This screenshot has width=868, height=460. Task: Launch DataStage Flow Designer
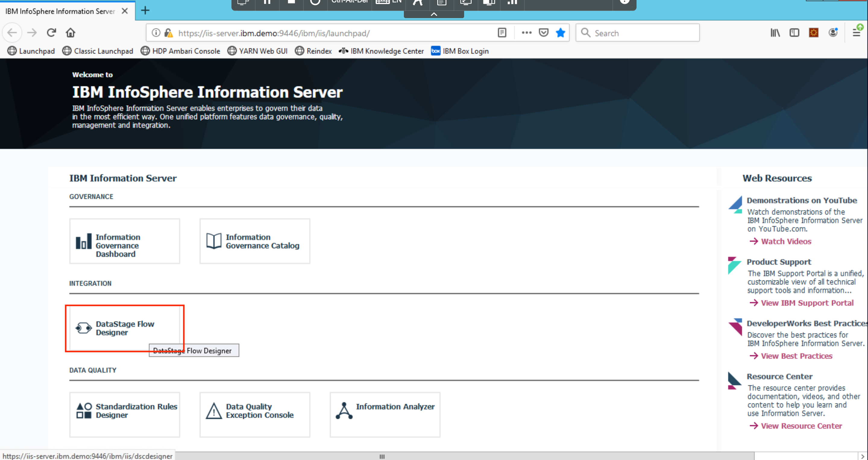(124, 328)
